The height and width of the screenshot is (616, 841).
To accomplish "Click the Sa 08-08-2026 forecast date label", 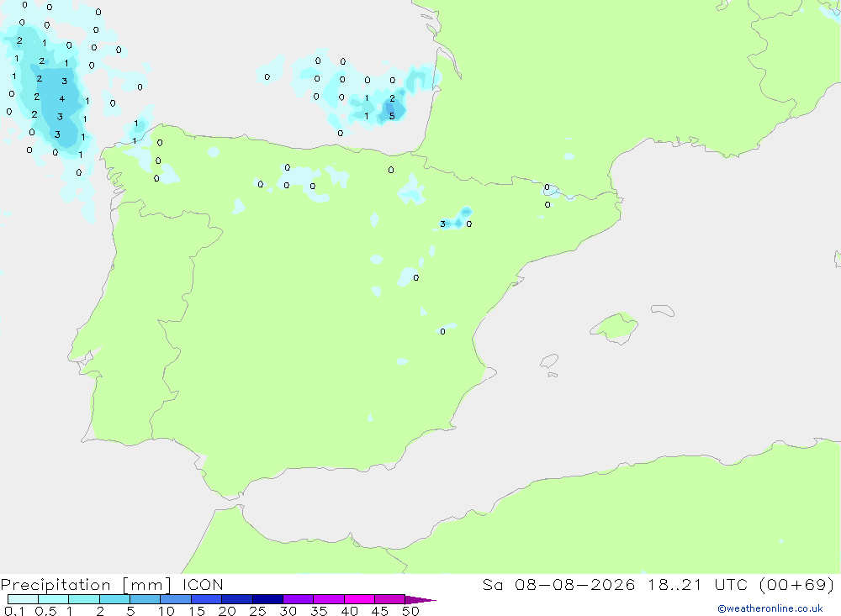I will click(558, 584).
